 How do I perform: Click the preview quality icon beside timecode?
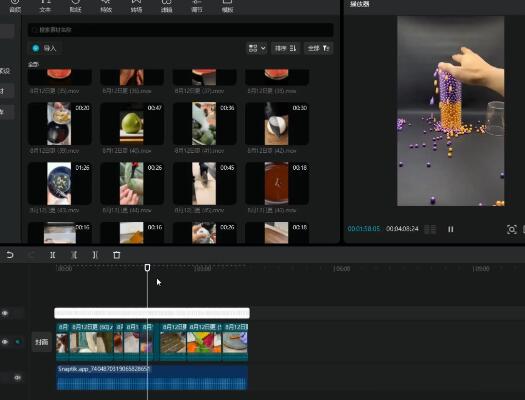(430, 229)
